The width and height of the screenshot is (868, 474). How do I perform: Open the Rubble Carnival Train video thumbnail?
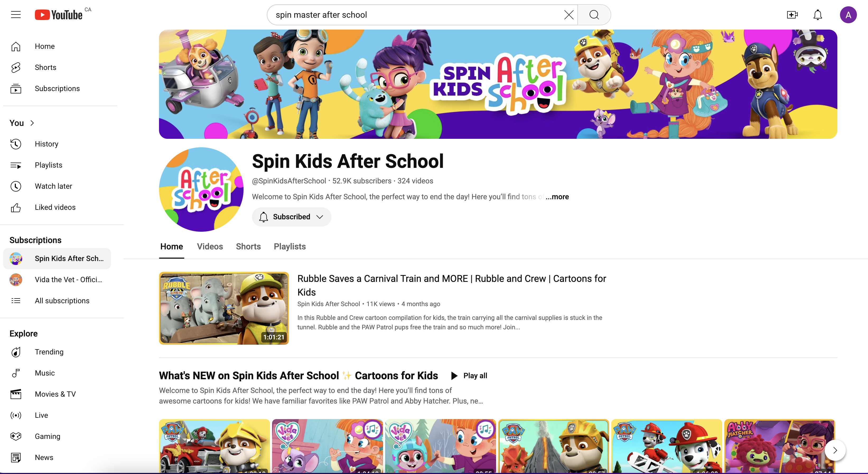(x=224, y=308)
